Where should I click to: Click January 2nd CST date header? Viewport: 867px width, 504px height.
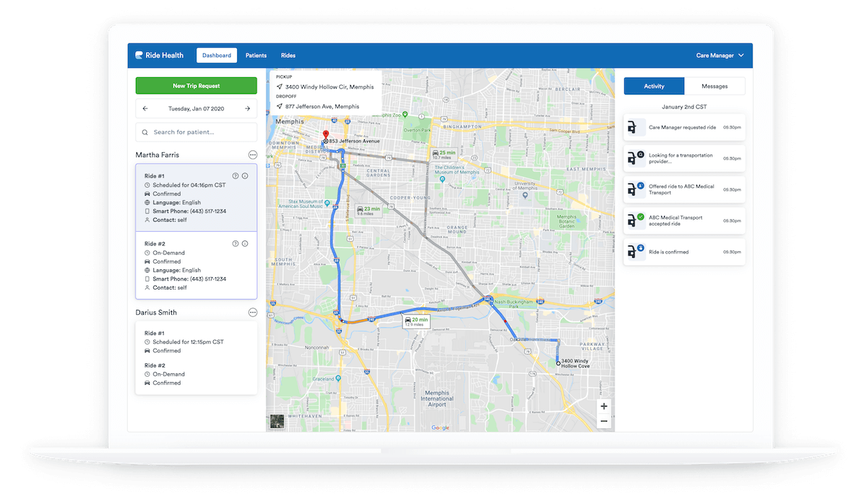684,106
